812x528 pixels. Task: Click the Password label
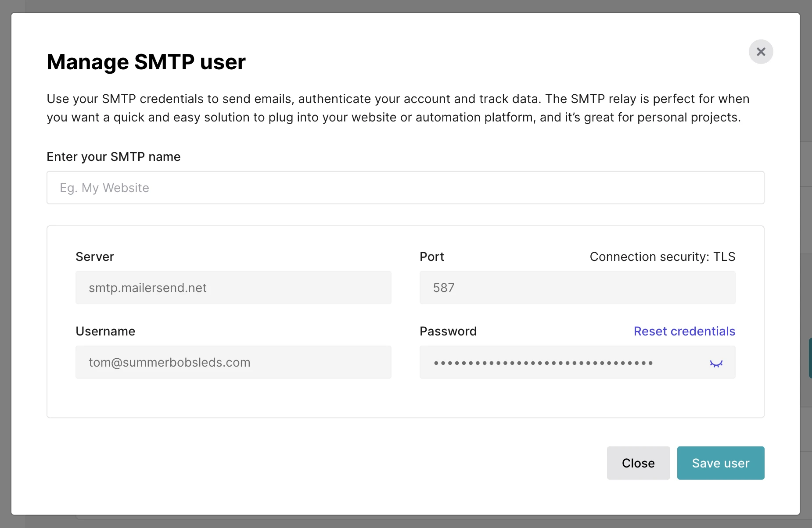[x=448, y=331]
